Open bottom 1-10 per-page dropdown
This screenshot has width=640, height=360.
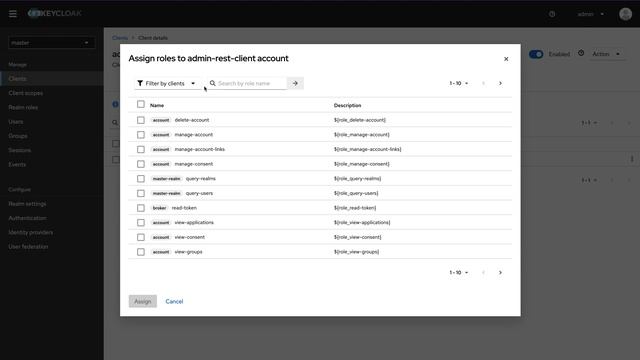coord(459,272)
